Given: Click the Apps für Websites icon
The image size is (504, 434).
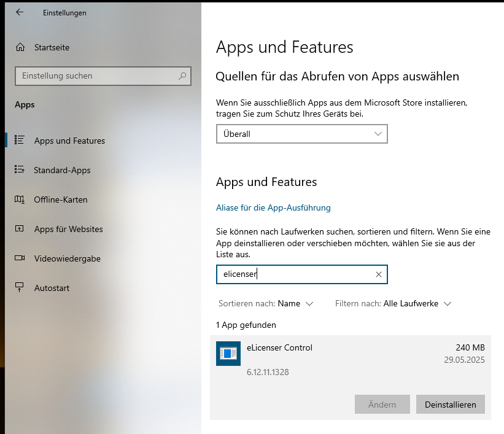Looking at the screenshot, I should [19, 229].
